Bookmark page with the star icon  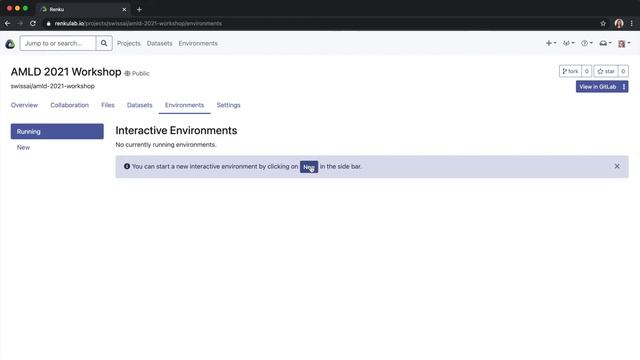[603, 23]
